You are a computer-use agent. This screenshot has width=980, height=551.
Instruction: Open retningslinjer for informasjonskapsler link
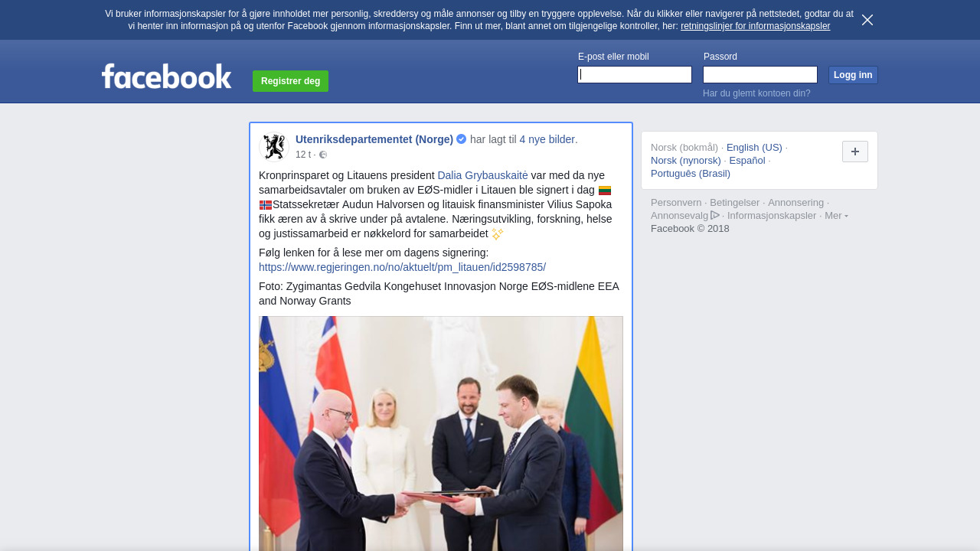point(756,26)
